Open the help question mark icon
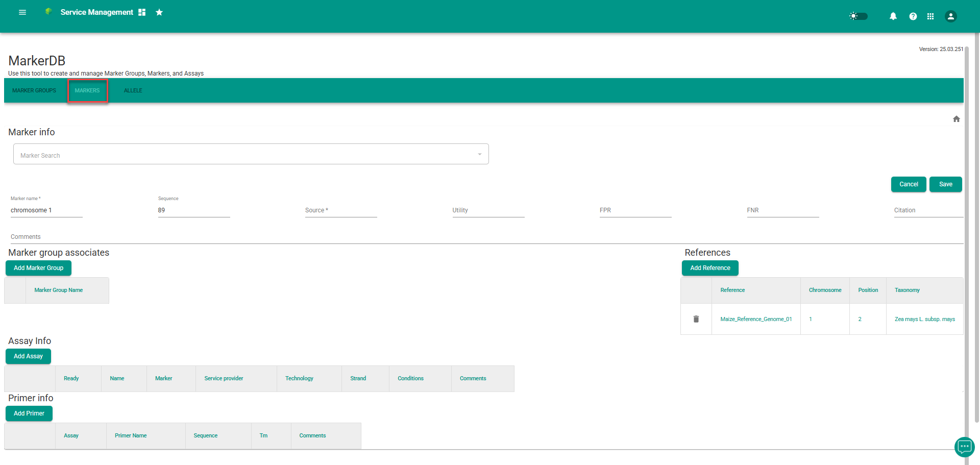The width and height of the screenshot is (980, 465). coord(913,16)
